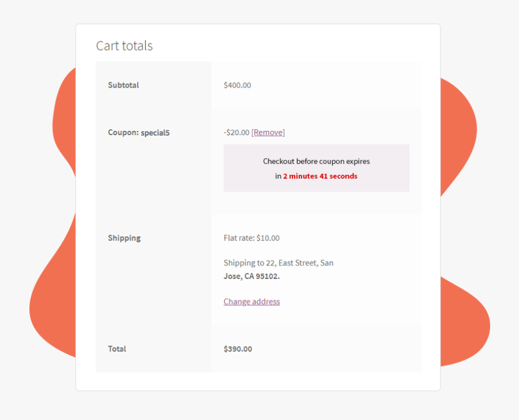
Task: Click the $400.00 subtotal amount
Action: (237, 85)
